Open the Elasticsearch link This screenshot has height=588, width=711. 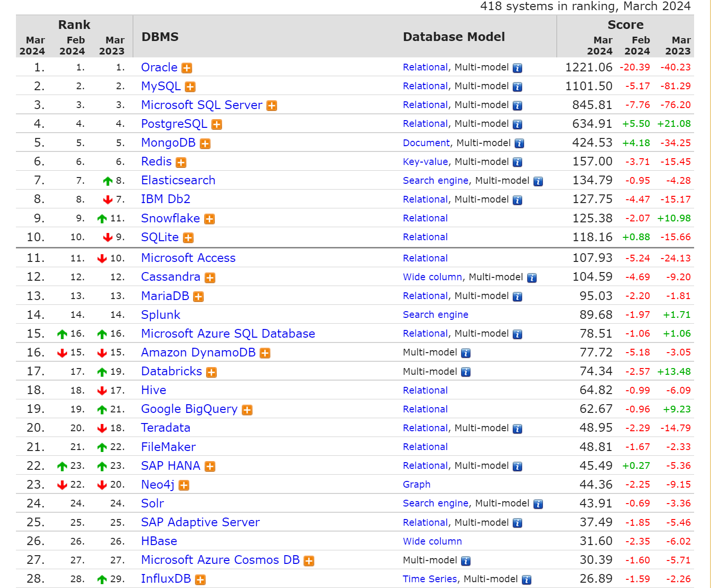click(x=178, y=180)
